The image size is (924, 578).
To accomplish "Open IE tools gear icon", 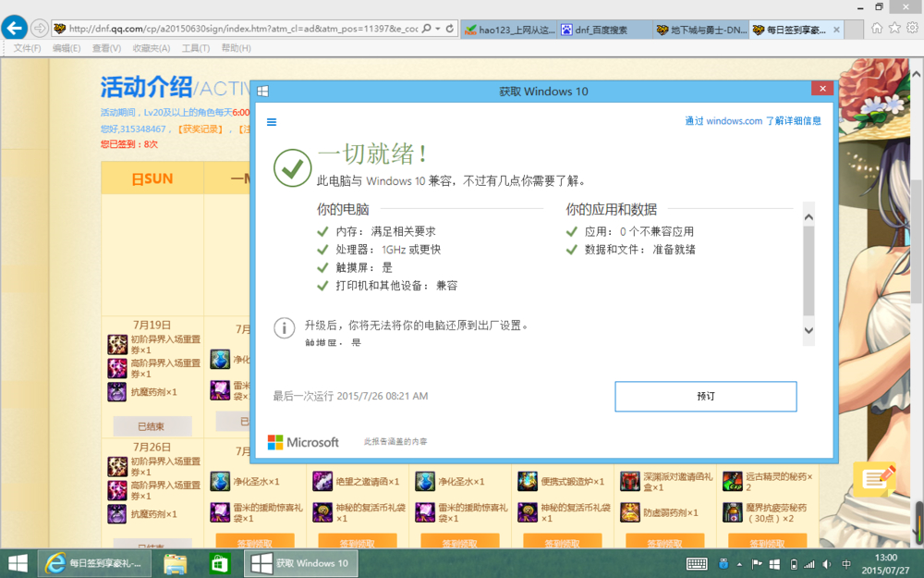I will click(912, 28).
